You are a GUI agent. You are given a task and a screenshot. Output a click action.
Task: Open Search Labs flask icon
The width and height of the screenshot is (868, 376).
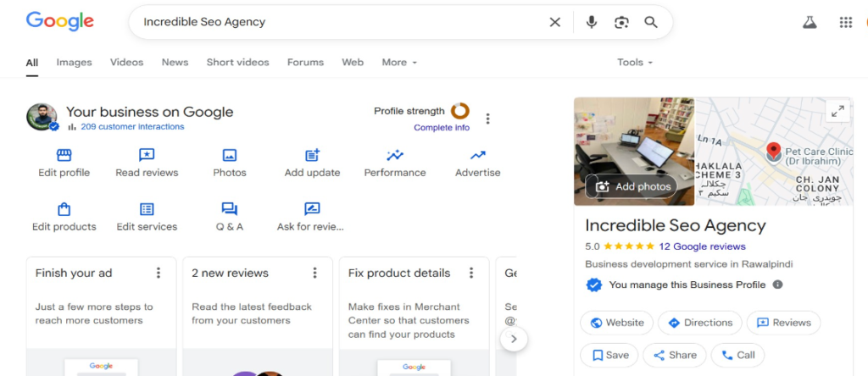pyautogui.click(x=810, y=22)
